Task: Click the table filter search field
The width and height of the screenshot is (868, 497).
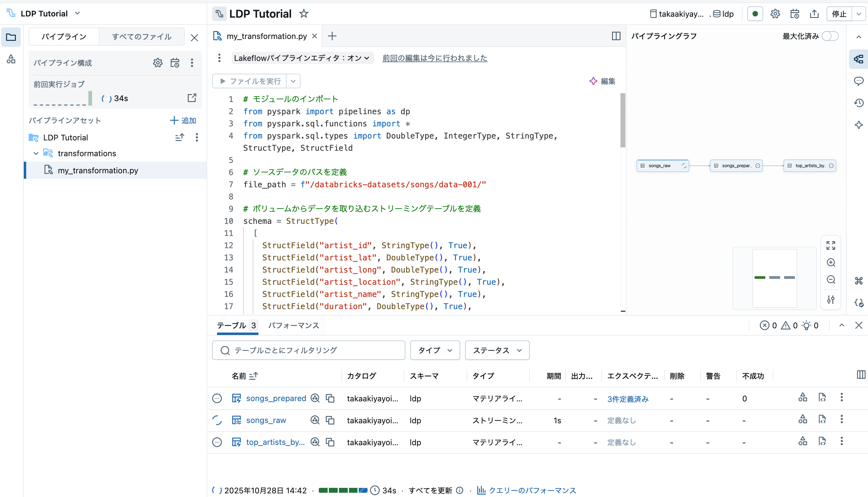Action: coord(308,350)
